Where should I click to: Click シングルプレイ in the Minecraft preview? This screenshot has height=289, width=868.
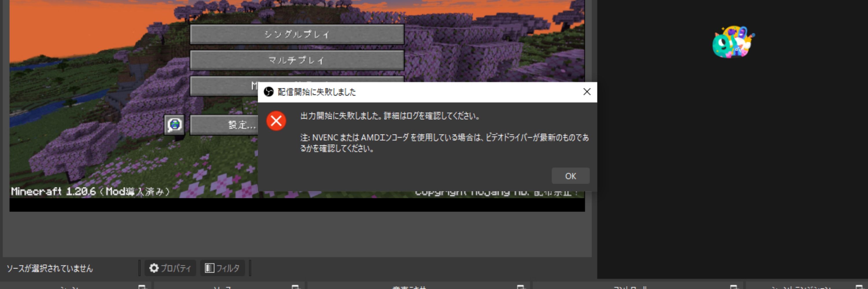click(x=297, y=34)
